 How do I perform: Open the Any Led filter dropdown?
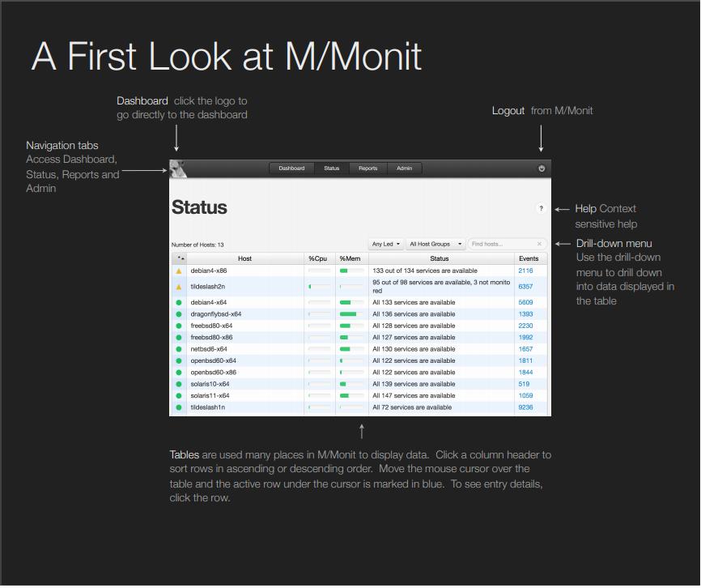(x=386, y=244)
